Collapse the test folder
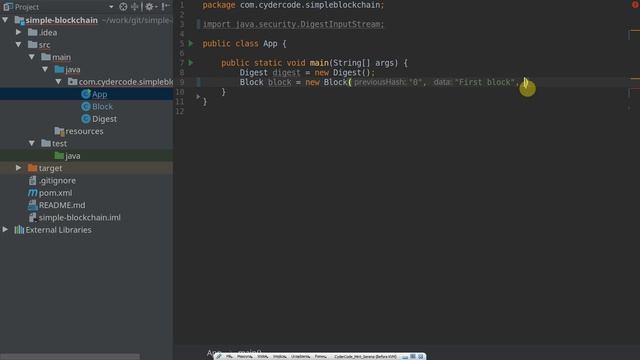640x360 pixels. 32,143
